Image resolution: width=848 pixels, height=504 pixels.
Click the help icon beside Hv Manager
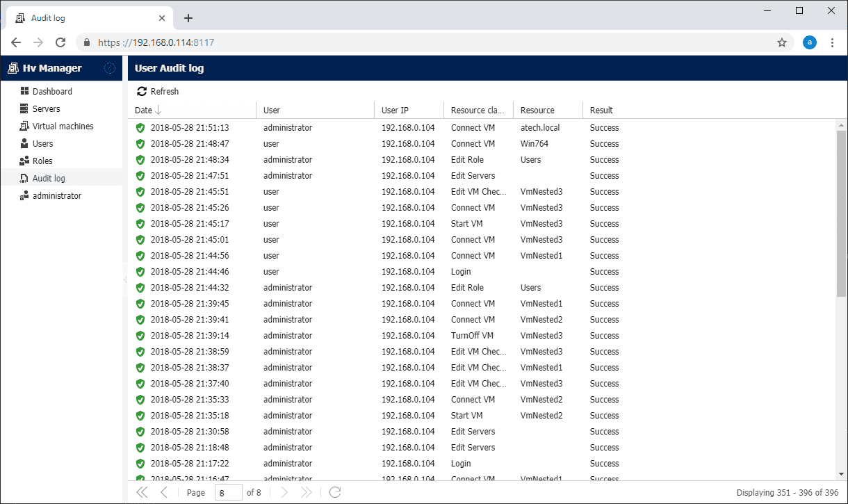[x=110, y=68]
